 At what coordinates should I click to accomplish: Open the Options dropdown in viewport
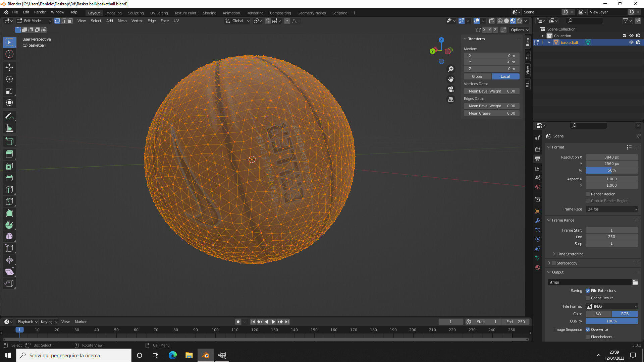520,30
